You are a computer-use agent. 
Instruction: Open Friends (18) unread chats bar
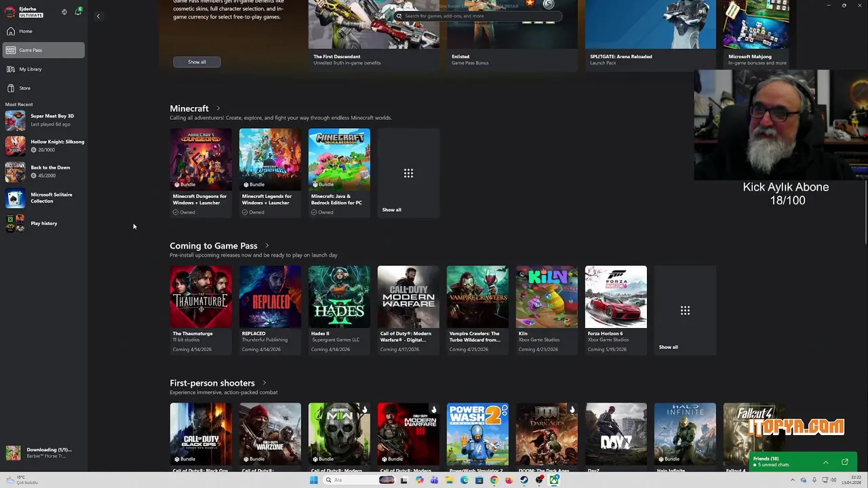pyautogui.click(x=804, y=462)
